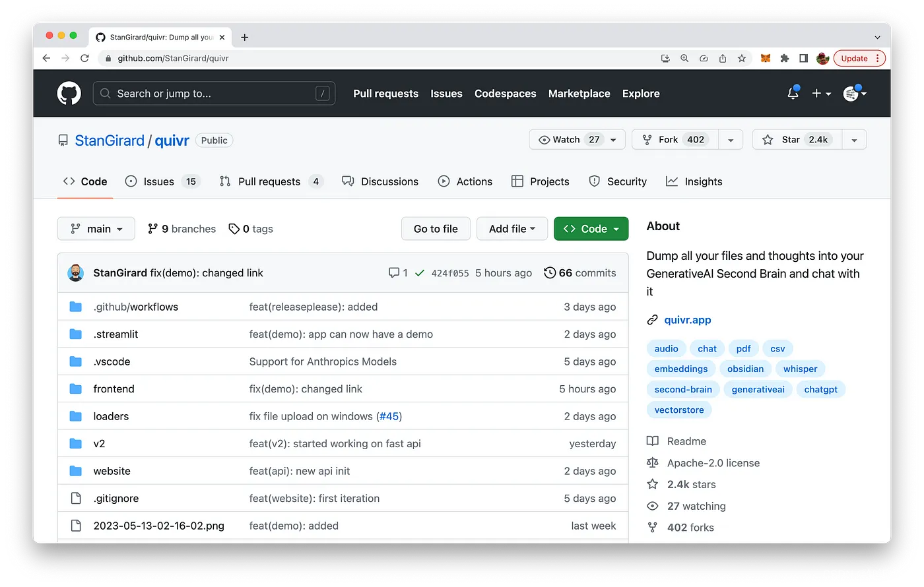Switch to the Projects tab

coord(541,181)
